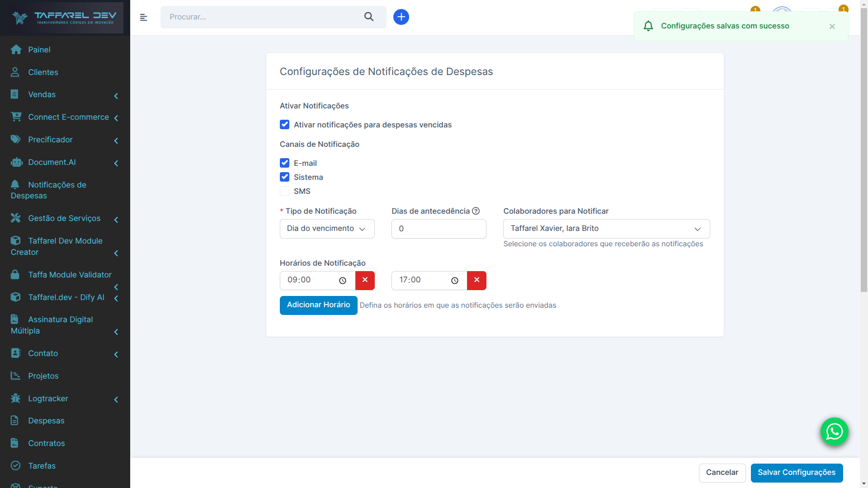Delete the 17:00 notification time

(476, 280)
